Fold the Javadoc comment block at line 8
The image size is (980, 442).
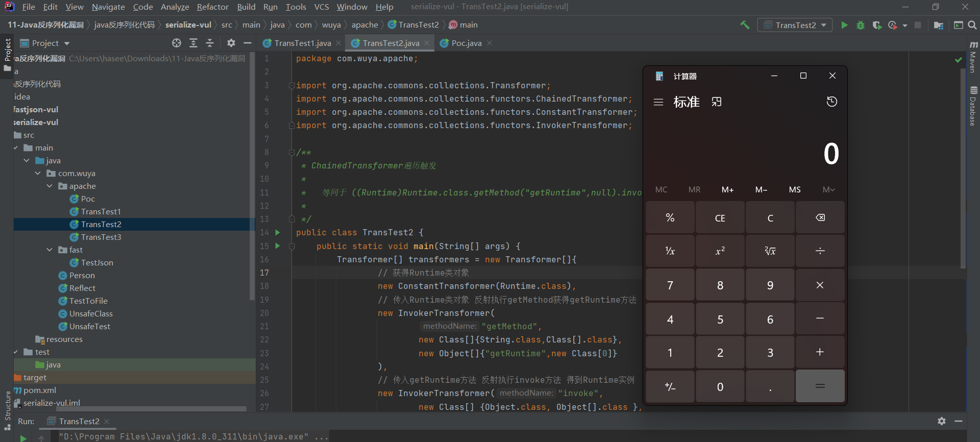point(291,152)
